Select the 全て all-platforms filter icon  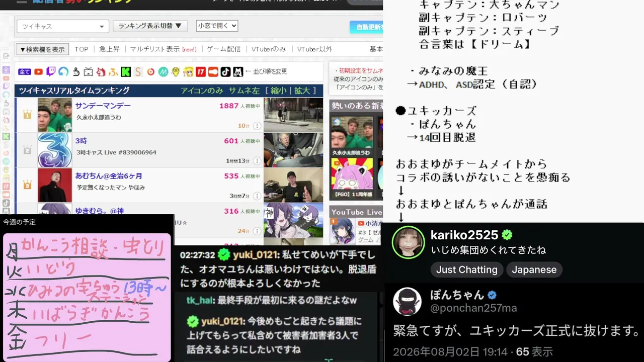tap(25, 72)
